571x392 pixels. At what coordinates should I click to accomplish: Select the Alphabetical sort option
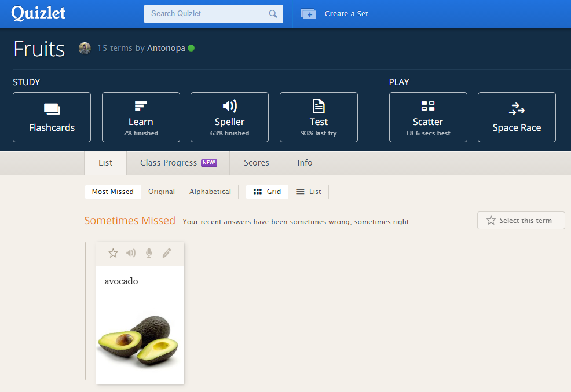(210, 191)
